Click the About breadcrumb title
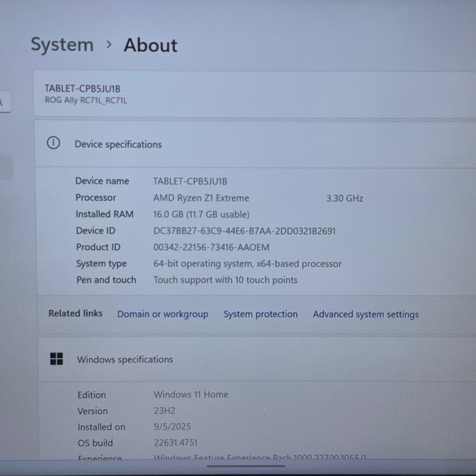 [x=151, y=45]
